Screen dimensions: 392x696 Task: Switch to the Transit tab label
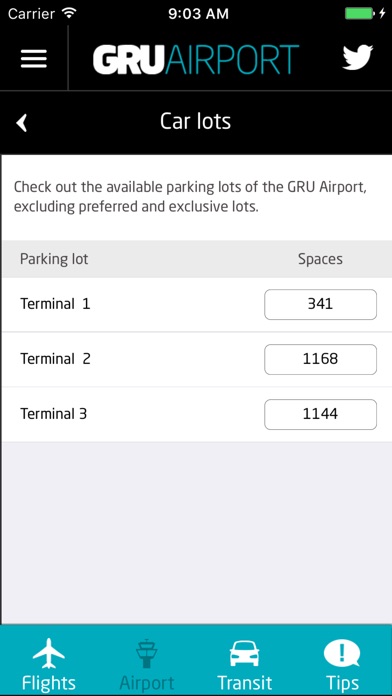pos(245,683)
